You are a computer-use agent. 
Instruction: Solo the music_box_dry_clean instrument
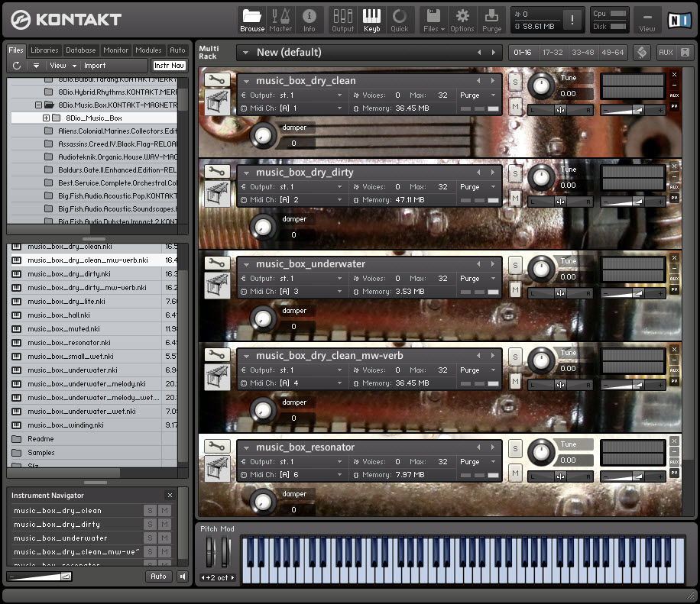[x=515, y=82]
